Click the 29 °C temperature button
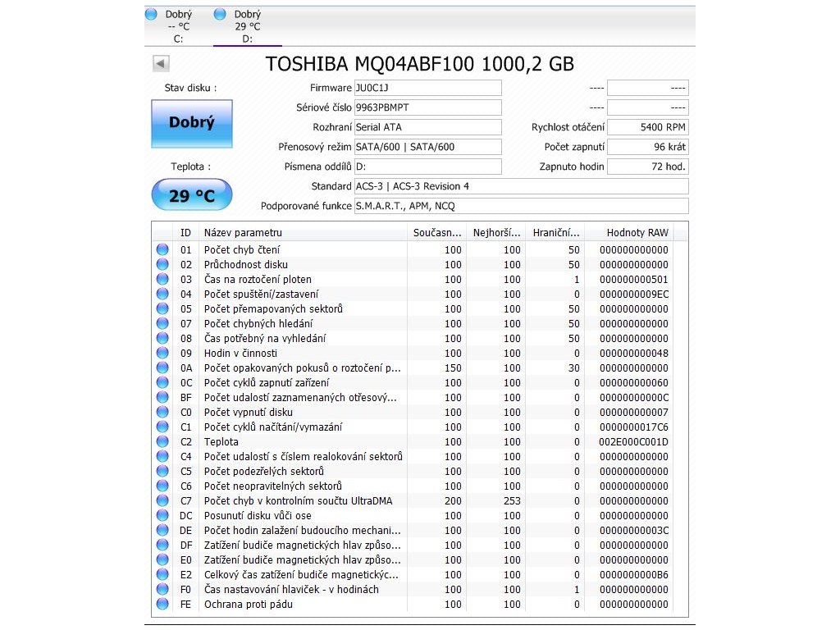This screenshot has height=630, width=840. (192, 195)
